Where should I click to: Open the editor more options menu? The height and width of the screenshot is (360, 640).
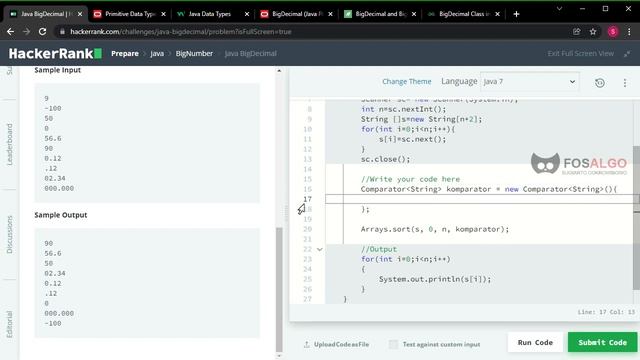click(624, 83)
